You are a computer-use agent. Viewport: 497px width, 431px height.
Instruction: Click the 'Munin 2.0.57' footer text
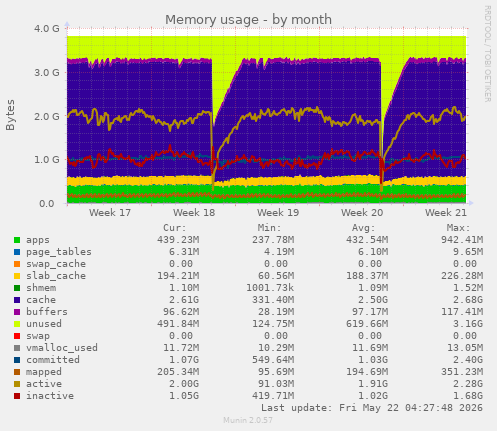(248, 420)
